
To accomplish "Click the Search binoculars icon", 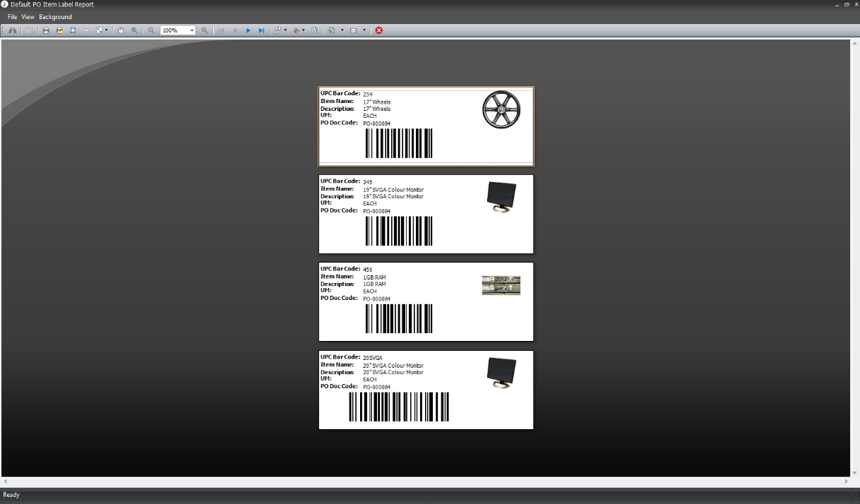I will 13,30.
